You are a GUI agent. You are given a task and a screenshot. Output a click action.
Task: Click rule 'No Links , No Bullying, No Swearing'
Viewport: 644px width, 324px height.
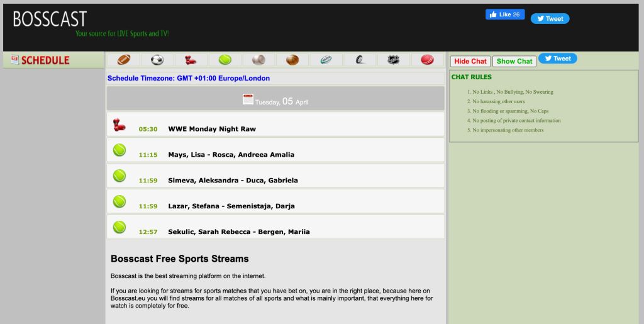click(x=513, y=92)
